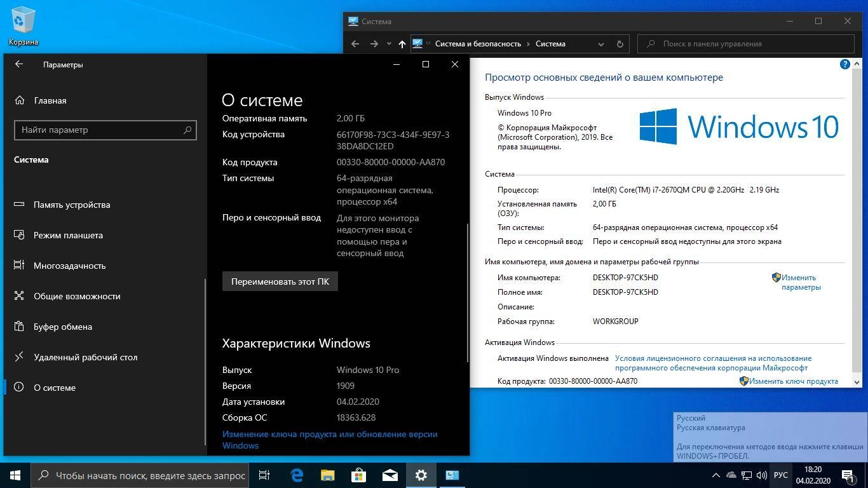
Task: Click the network tray icon
Action: coord(747,475)
